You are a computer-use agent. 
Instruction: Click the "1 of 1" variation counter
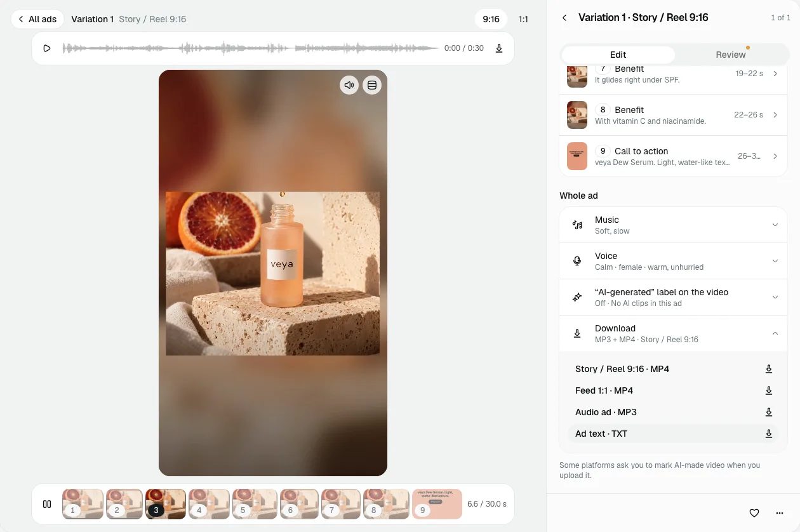click(x=780, y=18)
